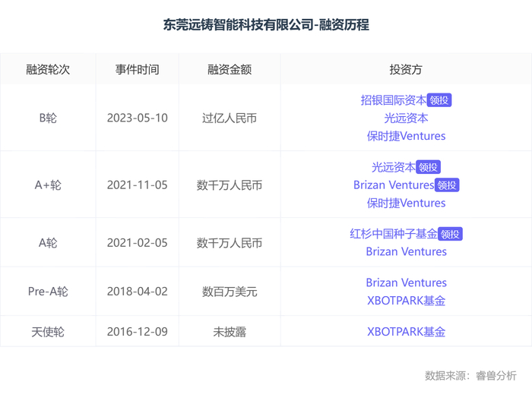532x404 pixels.
Task: Click the 融资轮次 column header
Action: tap(48, 69)
